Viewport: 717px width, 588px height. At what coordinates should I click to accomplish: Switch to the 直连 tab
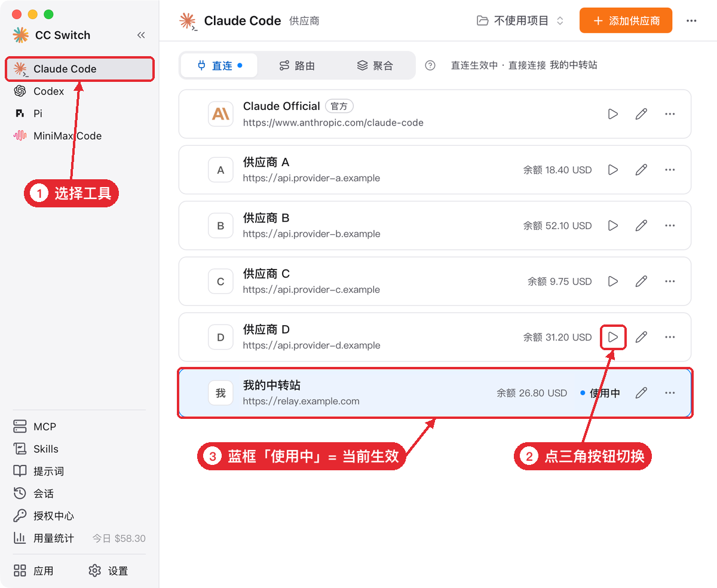click(x=219, y=66)
